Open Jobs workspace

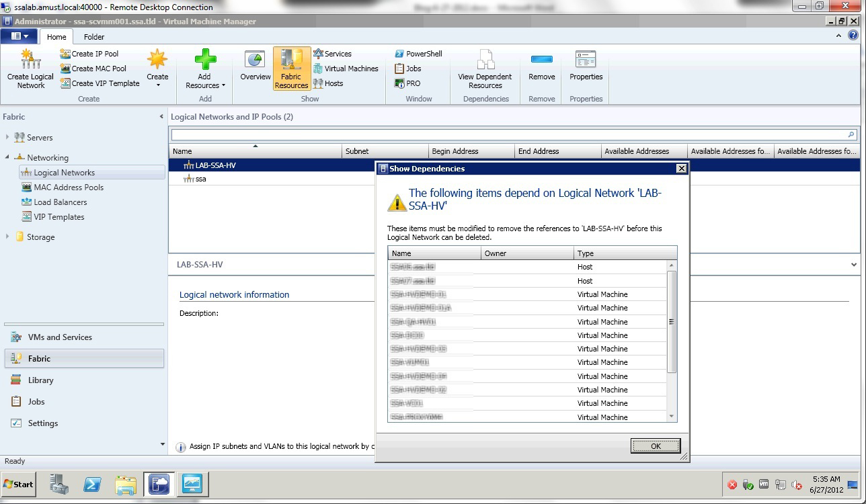click(x=84, y=402)
